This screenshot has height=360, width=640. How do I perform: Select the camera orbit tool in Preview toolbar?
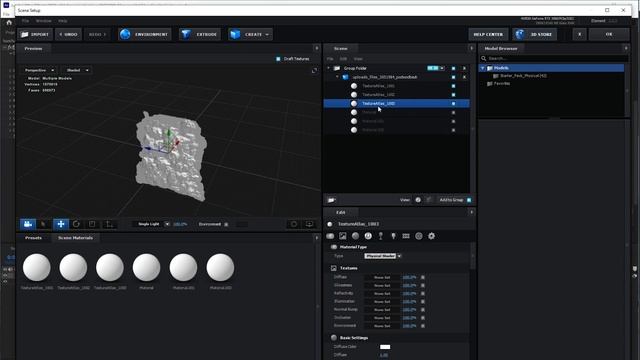click(28, 224)
